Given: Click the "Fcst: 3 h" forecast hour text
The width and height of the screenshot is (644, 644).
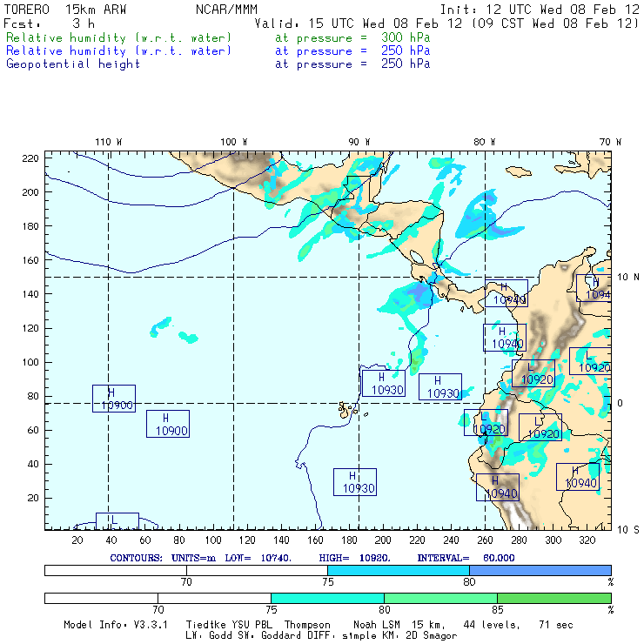Looking at the screenshot, I should [50, 23].
